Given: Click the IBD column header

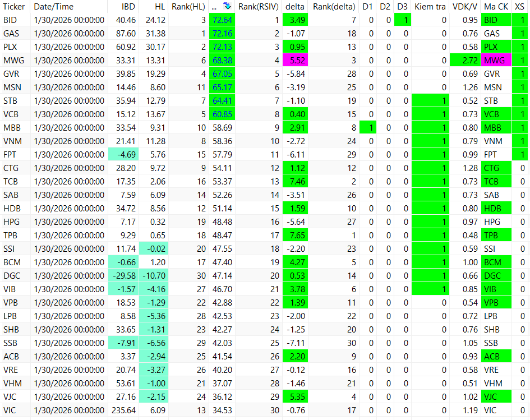Looking at the screenshot, I should pyautogui.click(x=128, y=7).
